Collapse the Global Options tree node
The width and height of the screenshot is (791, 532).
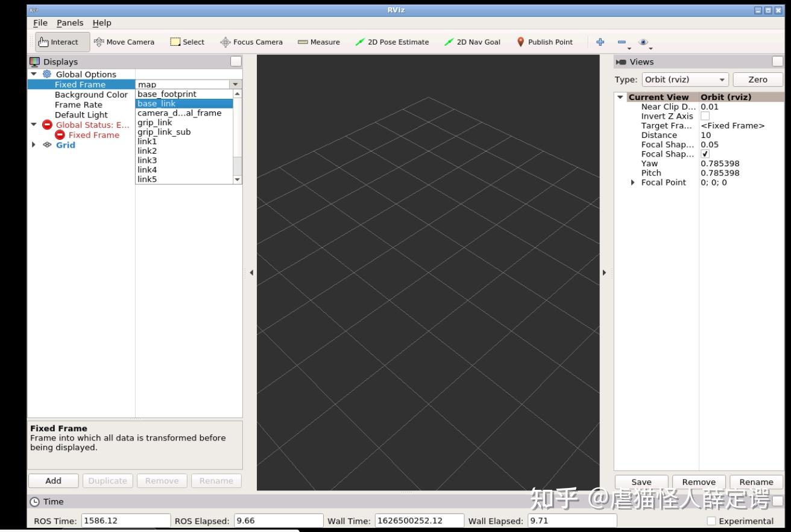tap(34, 74)
